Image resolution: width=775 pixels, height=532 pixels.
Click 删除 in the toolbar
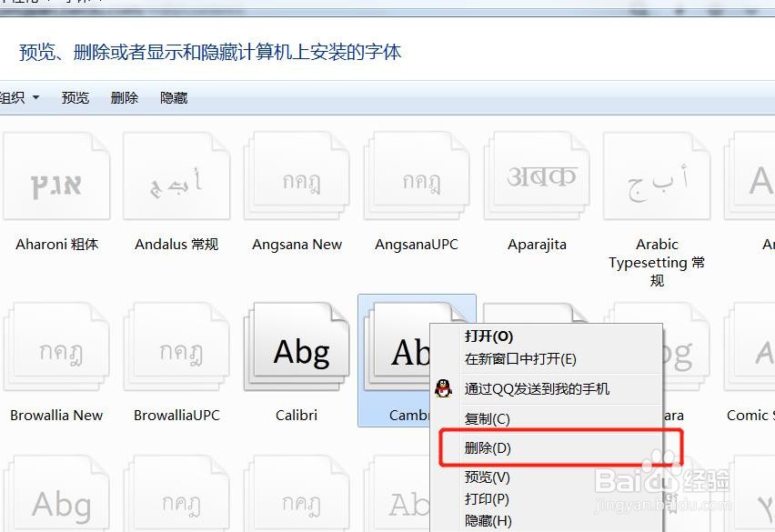124,98
